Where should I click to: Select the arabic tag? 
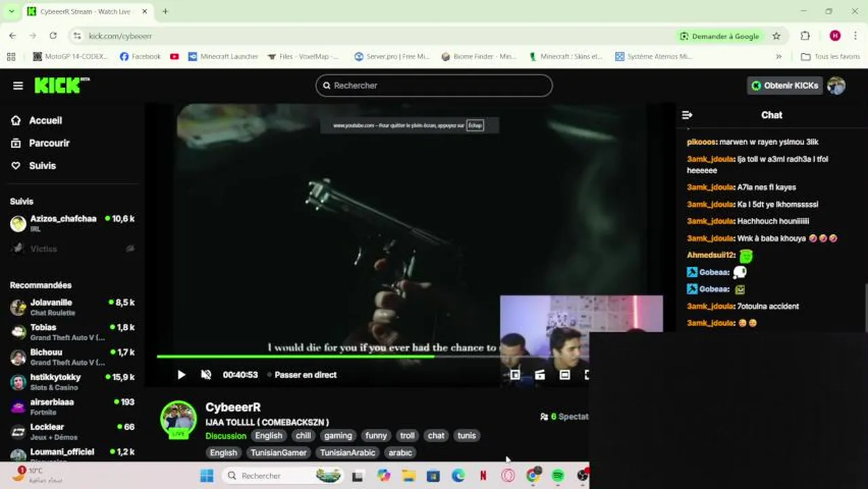400,453
